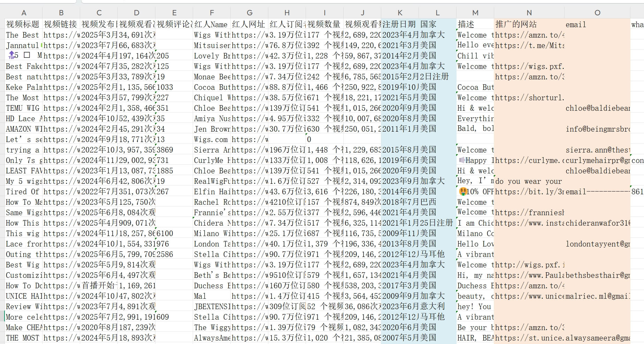Image resolution: width=644 pixels, height=344 pixels.
Task: Click the '首播开始' publish date cell
Action: pos(99,286)
